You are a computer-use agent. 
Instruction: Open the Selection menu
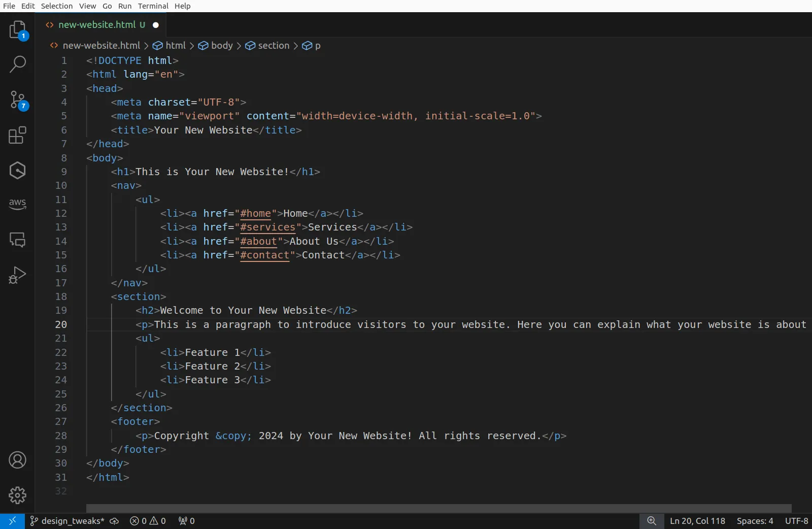coord(57,6)
